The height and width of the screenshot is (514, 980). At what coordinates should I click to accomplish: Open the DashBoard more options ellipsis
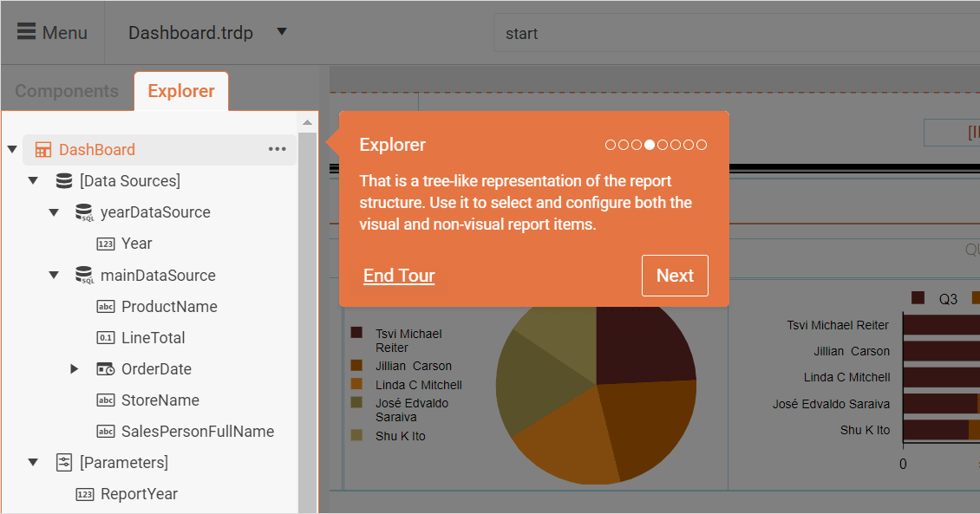(277, 149)
